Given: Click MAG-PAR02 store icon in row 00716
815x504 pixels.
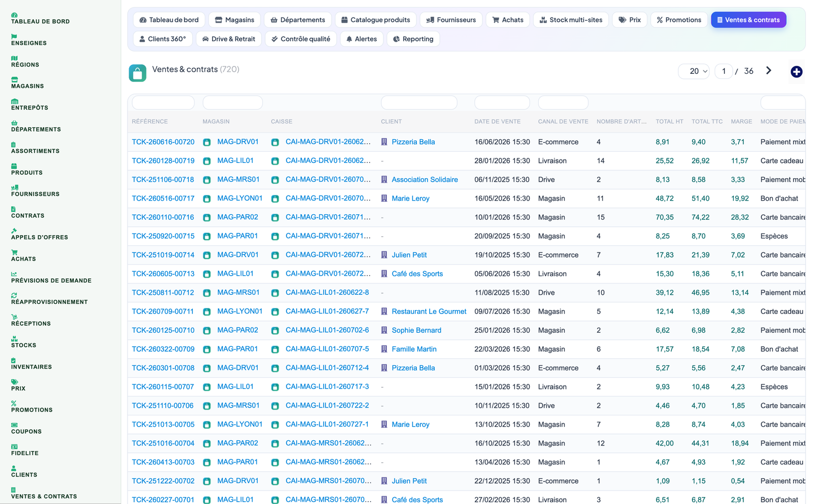Looking at the screenshot, I should click(x=207, y=218).
